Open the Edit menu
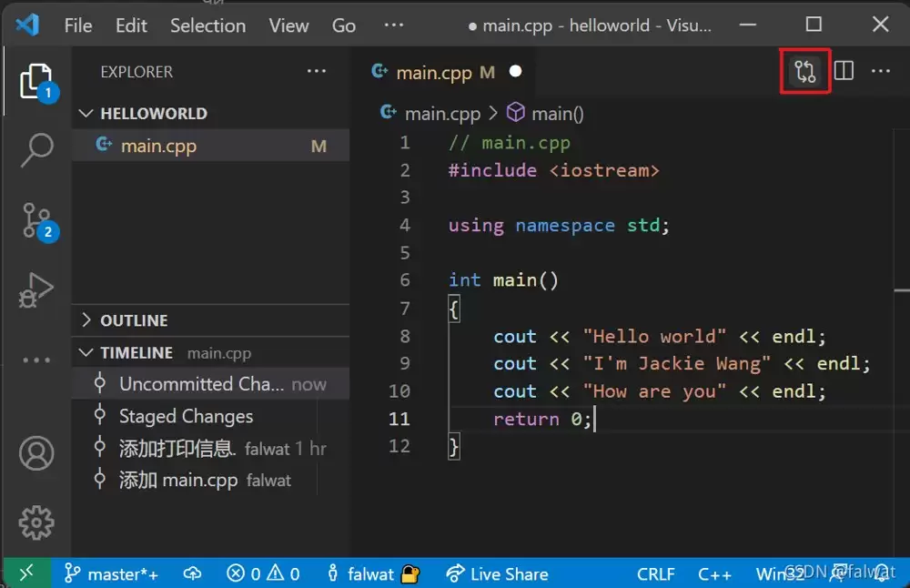 [131, 25]
